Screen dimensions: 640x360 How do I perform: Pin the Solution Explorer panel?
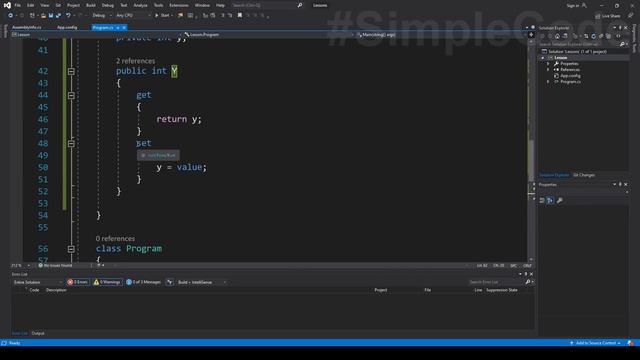click(620, 28)
